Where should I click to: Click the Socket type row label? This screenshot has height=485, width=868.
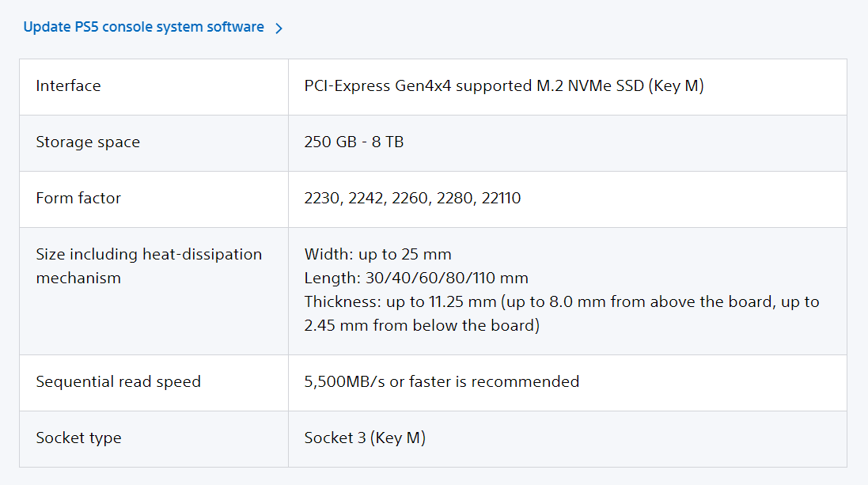pyautogui.click(x=78, y=438)
